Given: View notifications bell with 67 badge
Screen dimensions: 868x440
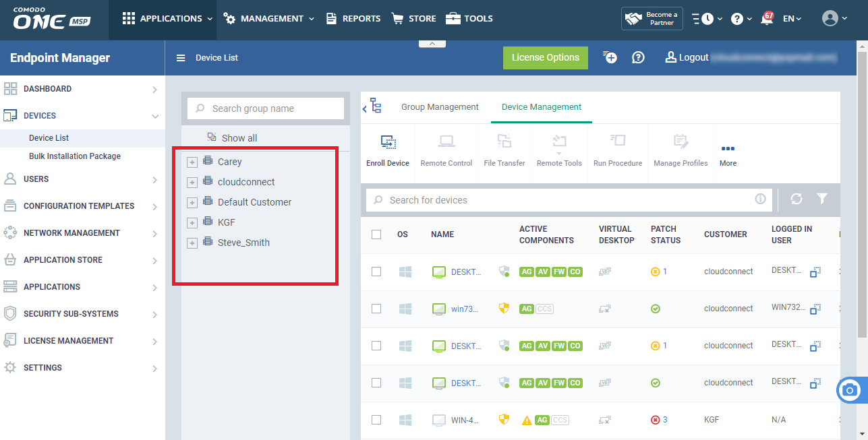Looking at the screenshot, I should (x=767, y=18).
